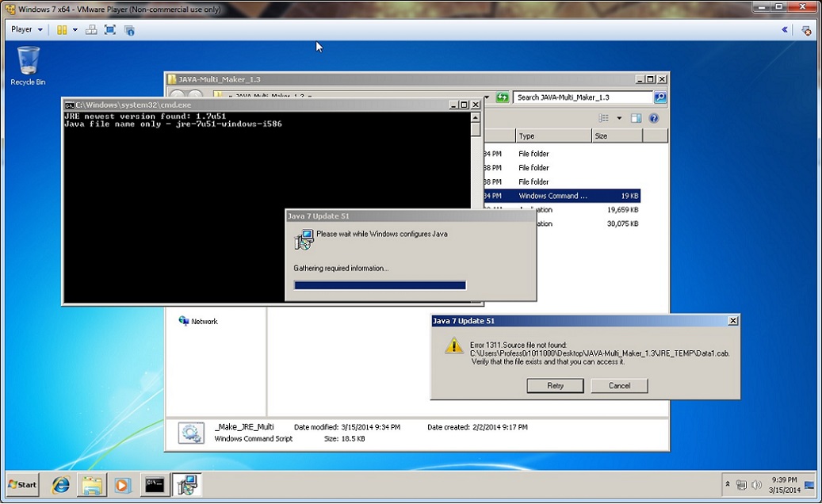
Task: Click the Explorer search magnifier icon
Action: 660,97
